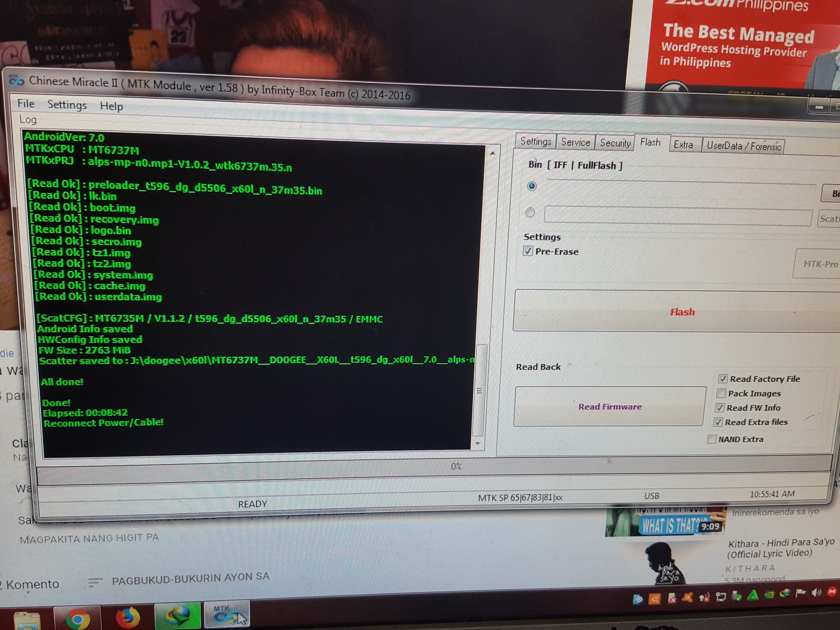Switch to the Security tab
This screenshot has width=840, height=630.
[615, 143]
